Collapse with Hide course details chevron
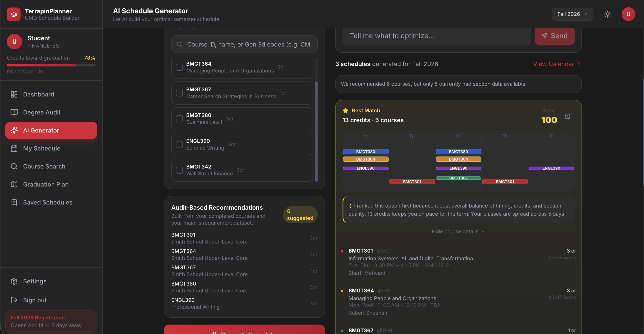The width and height of the screenshot is (644, 334). click(483, 231)
